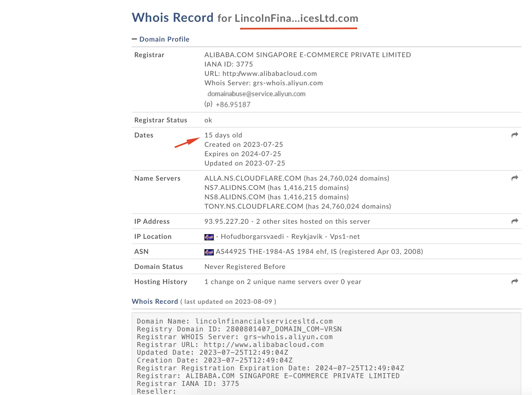Click the 15 days old text

(x=223, y=135)
